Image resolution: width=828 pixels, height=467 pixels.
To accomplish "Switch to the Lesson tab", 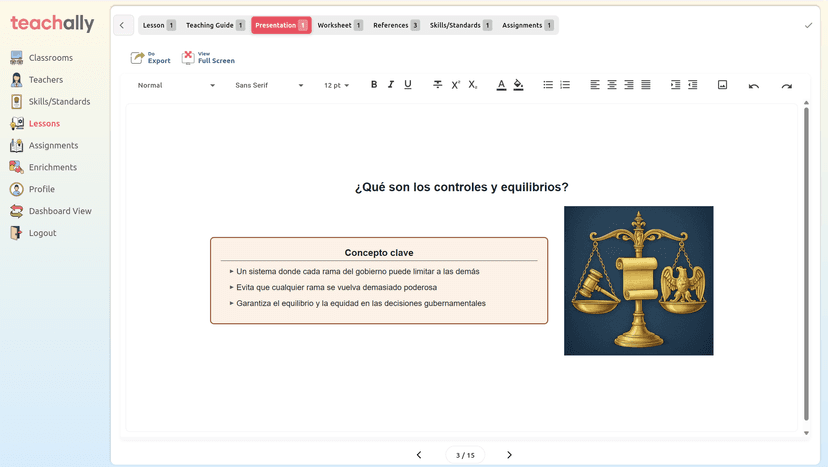I will click(x=159, y=25).
